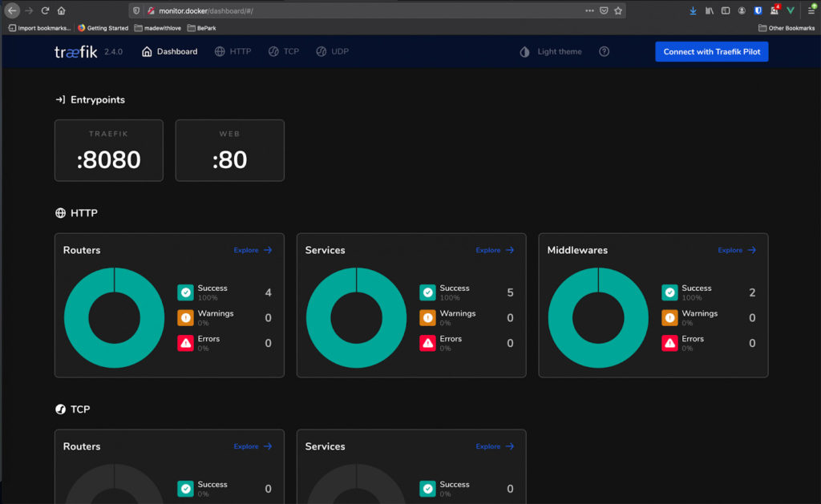Expand the BePark bookmarks folder
Screen dimensions: 821x504
pos(201,28)
